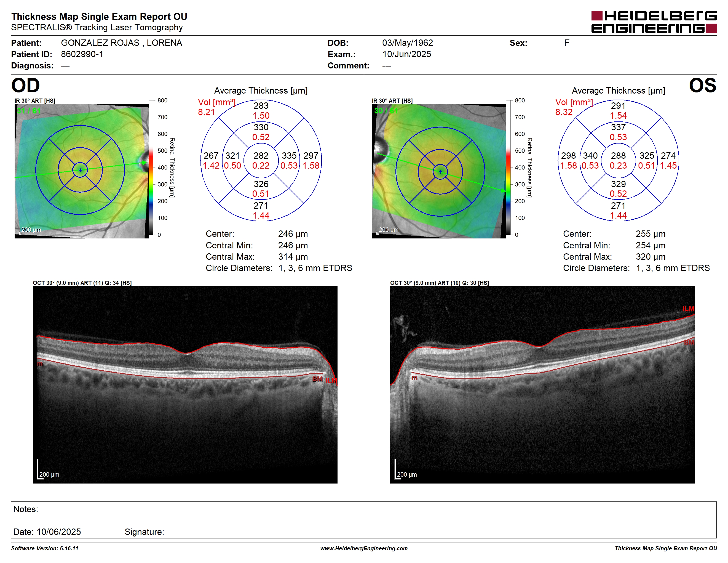Click DOB value 03/May/1962
The height and width of the screenshot is (563, 728).
click(x=407, y=43)
